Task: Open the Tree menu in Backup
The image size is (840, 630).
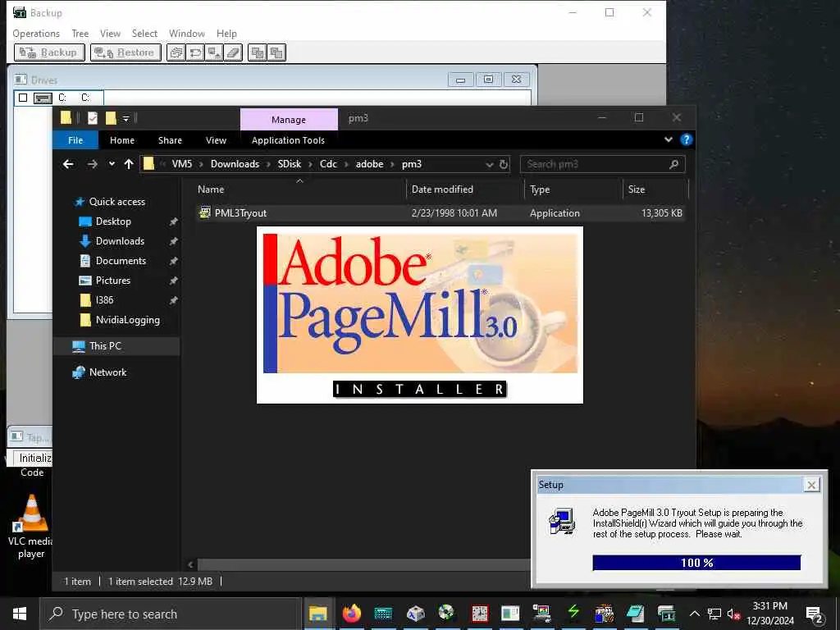Action: [80, 33]
